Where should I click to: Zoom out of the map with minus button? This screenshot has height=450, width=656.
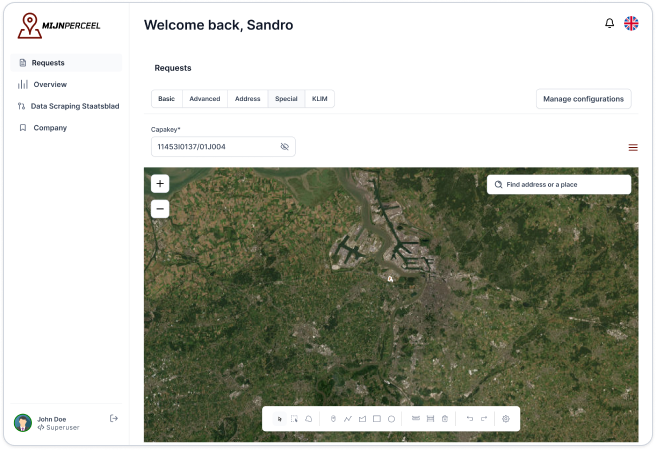(160, 209)
